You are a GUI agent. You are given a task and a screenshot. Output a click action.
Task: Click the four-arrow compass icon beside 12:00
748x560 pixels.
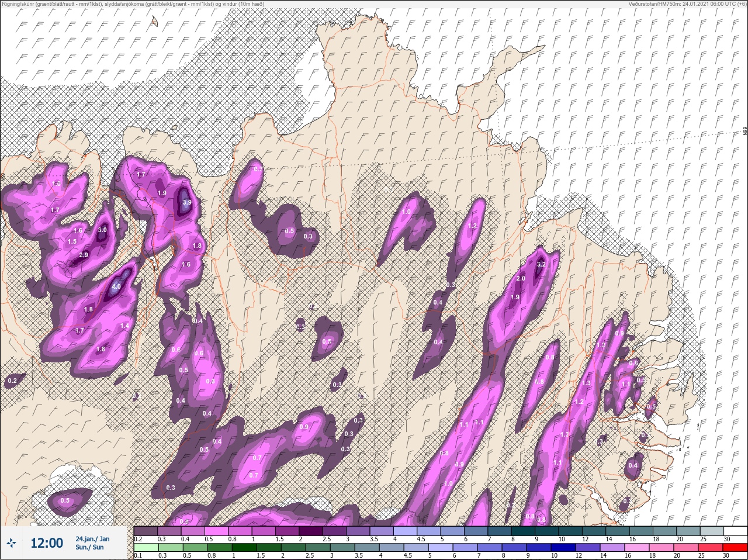pyautogui.click(x=11, y=543)
